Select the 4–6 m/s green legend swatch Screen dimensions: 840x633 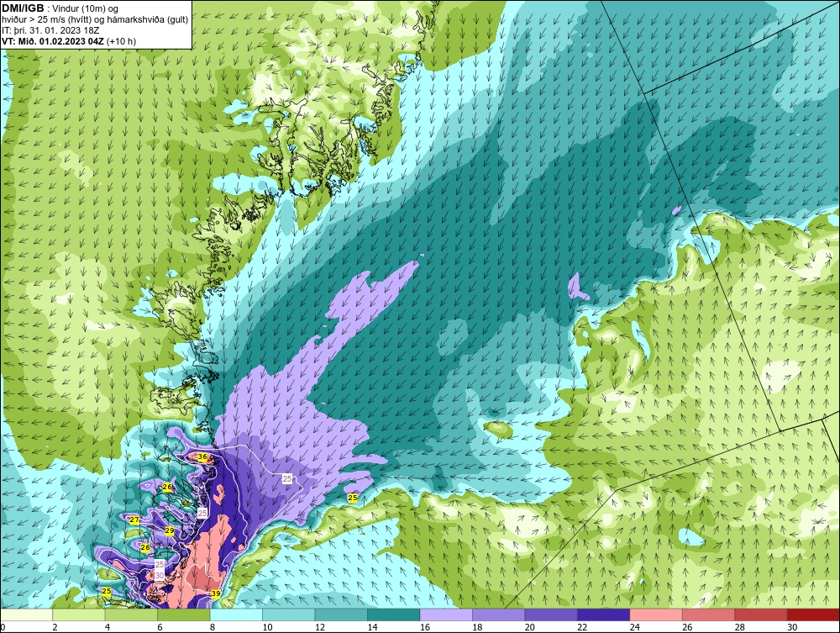click(x=131, y=615)
